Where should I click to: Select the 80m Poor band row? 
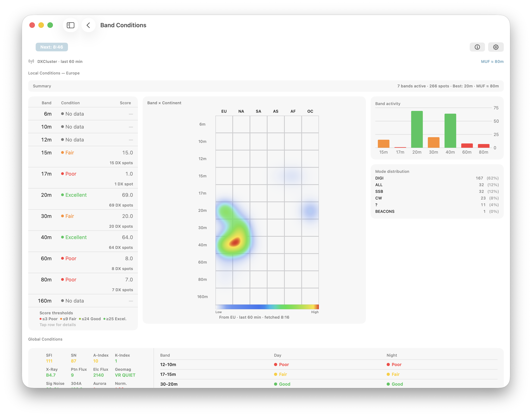pos(83,283)
